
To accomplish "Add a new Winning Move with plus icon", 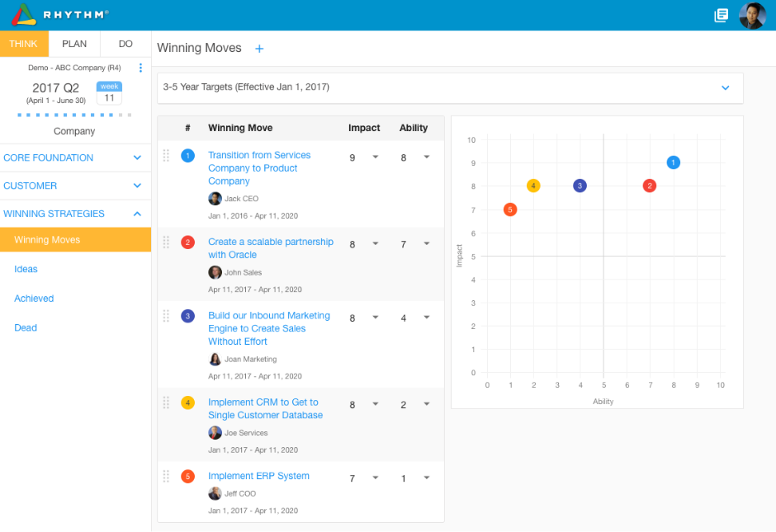I will click(259, 49).
